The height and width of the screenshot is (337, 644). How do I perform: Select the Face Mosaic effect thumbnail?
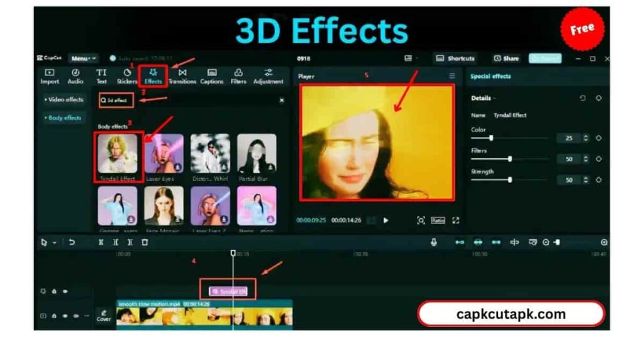pos(164,206)
